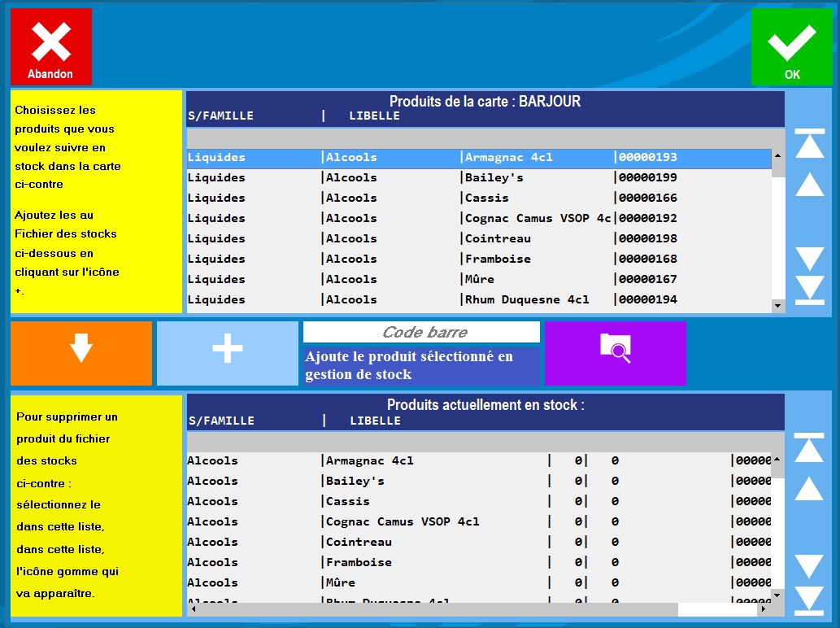The image size is (840, 628).
Task: Confirm with the green OK checkmark button
Action: pyautogui.click(x=791, y=46)
